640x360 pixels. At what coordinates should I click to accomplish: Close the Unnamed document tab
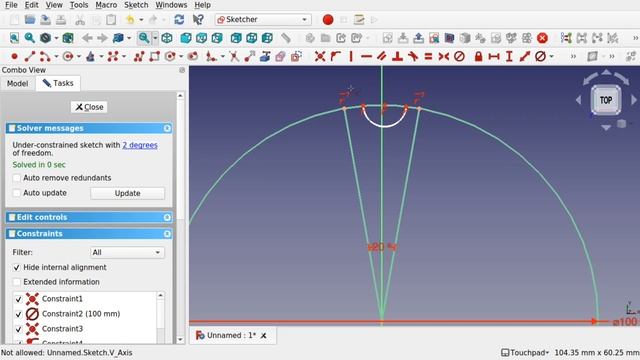264,336
